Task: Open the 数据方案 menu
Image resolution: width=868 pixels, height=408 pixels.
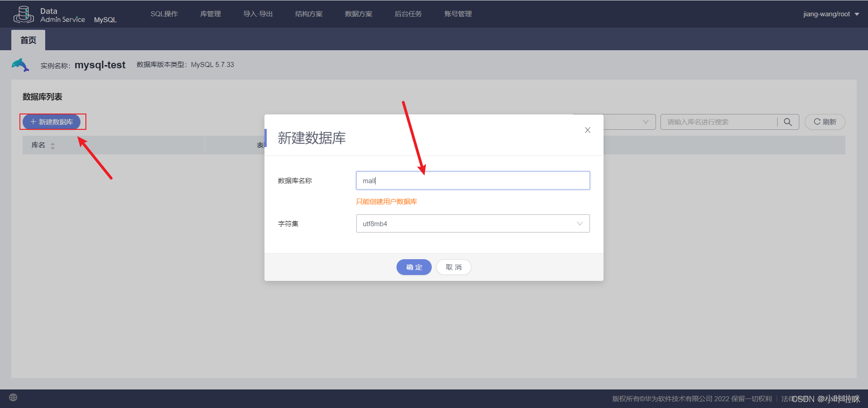Action: [359, 14]
